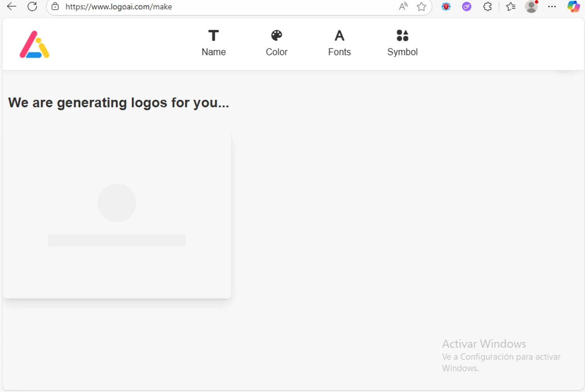Open the browser profile avatar
The image size is (585, 392).
tap(531, 7)
